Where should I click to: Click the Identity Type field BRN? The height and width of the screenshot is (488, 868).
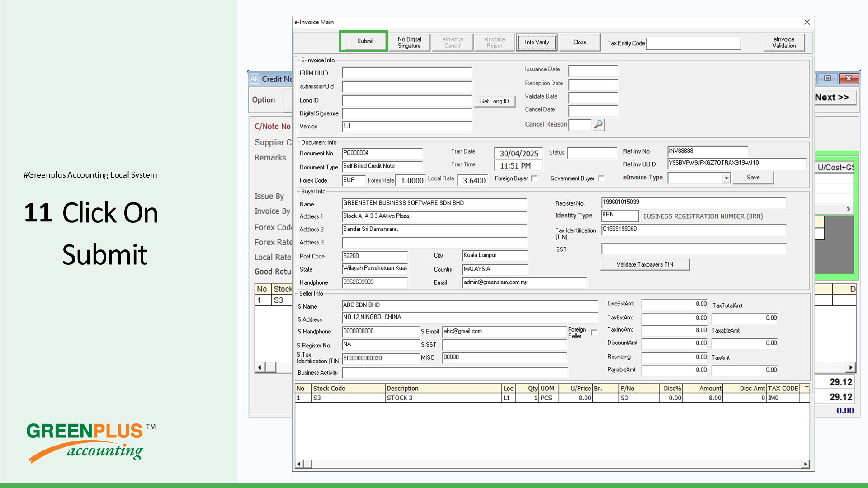pos(619,215)
